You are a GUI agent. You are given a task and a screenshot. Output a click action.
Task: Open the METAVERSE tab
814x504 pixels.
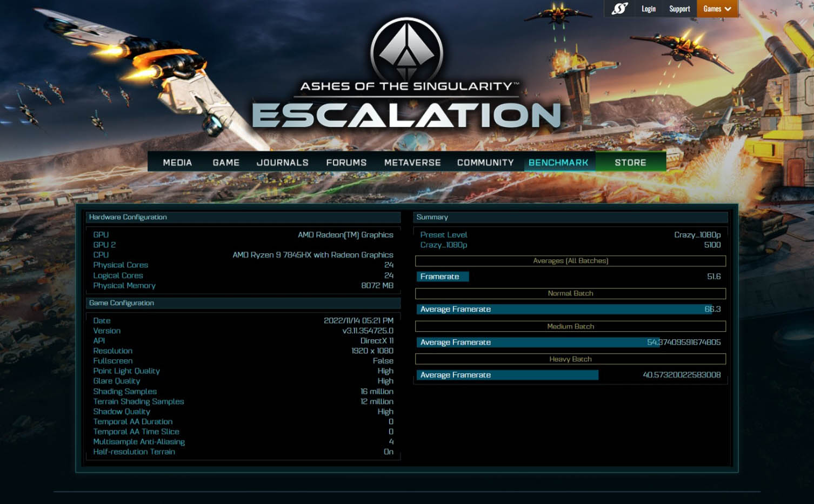412,162
